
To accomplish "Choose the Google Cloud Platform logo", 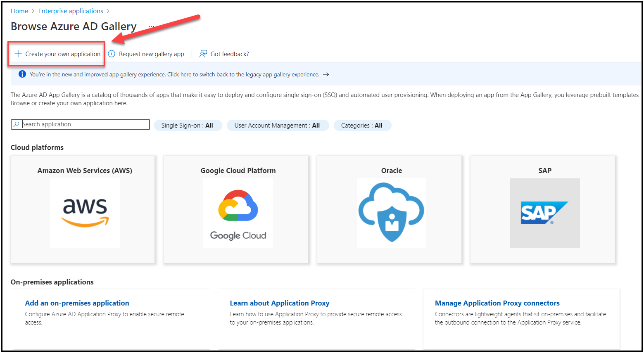I will (x=238, y=213).
